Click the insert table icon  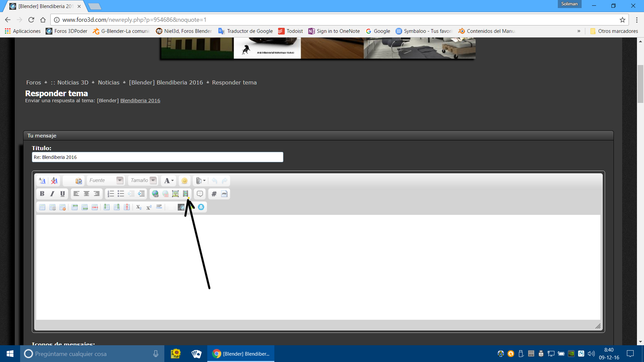[42, 207]
